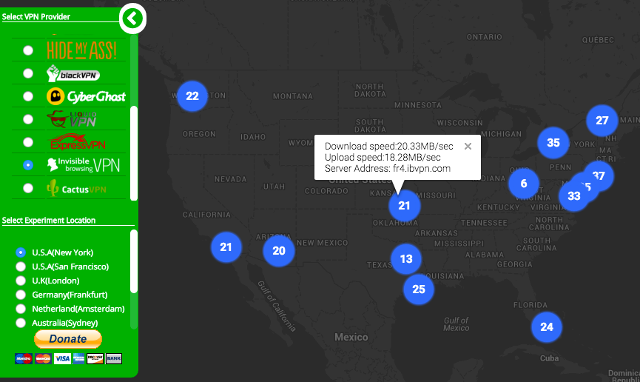Click the marker 33 near Virginia
The image size is (640, 382).
[x=573, y=196]
